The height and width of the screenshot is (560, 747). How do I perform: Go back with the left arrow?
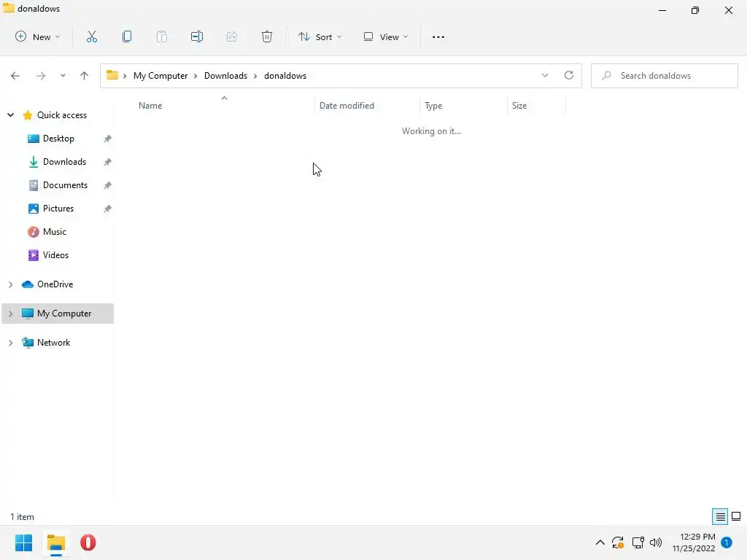pos(15,76)
